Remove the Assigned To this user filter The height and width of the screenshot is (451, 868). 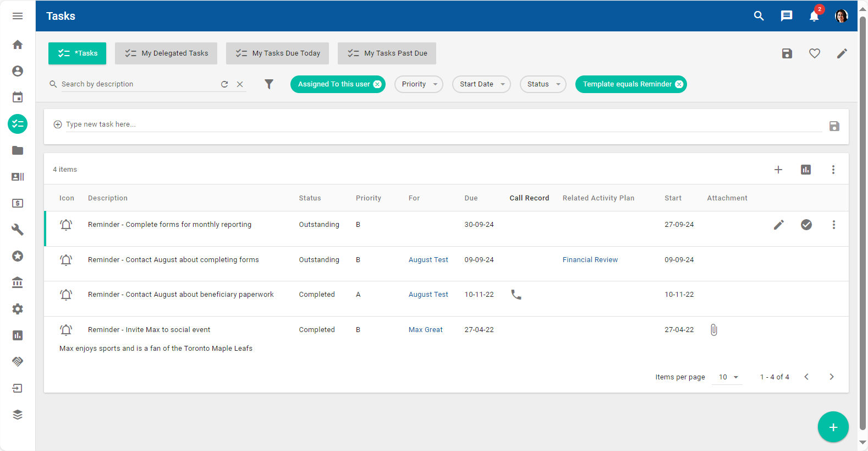tap(377, 84)
